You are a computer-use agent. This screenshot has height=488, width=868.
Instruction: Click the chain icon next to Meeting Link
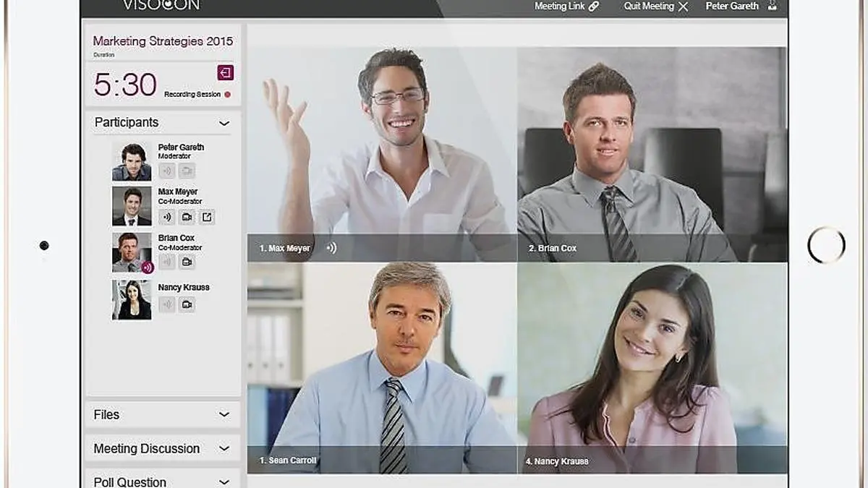click(x=594, y=7)
